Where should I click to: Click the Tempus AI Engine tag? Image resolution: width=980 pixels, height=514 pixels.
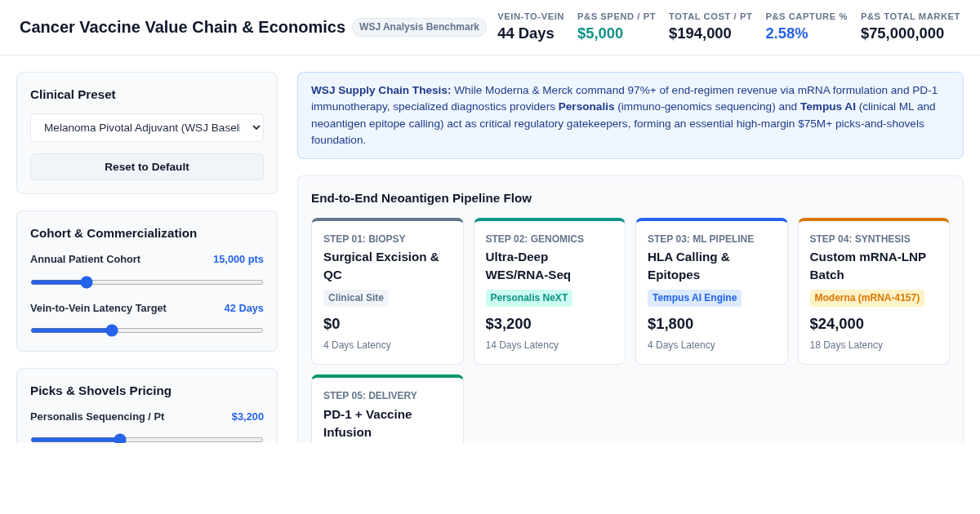(694, 298)
